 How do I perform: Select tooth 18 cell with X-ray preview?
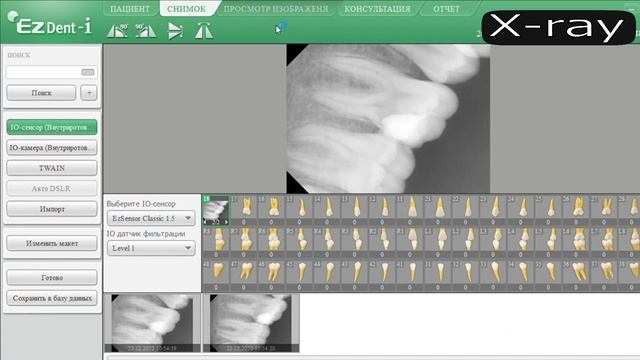coord(216,210)
